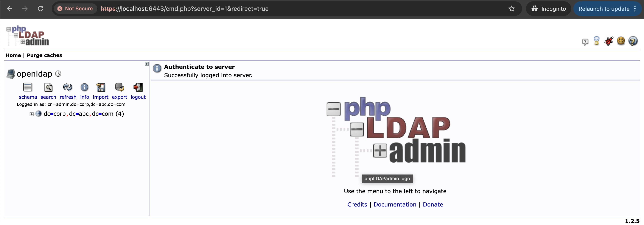Log out of the openldap server

pyautogui.click(x=138, y=87)
